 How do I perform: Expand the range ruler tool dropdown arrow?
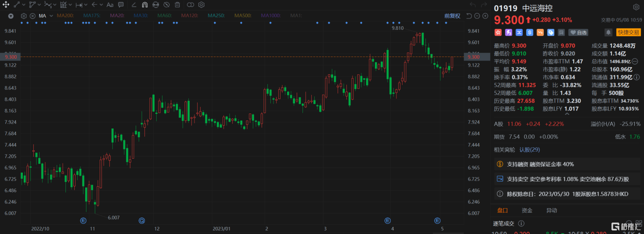86,5
